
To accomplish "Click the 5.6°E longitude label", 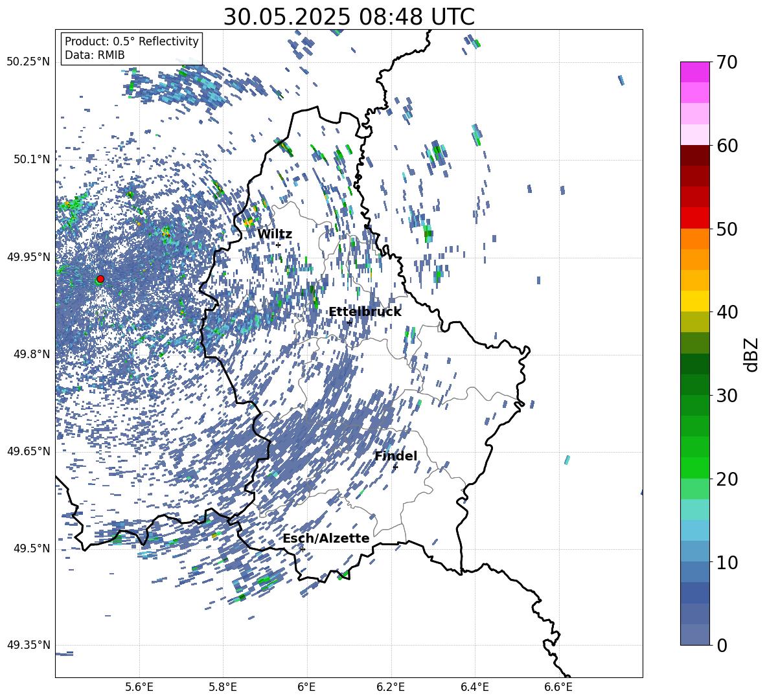I will [139, 687].
